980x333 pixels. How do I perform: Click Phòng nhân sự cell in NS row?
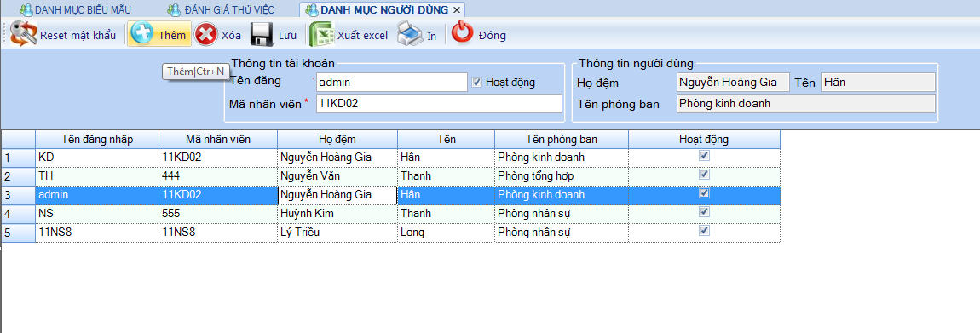562,214
